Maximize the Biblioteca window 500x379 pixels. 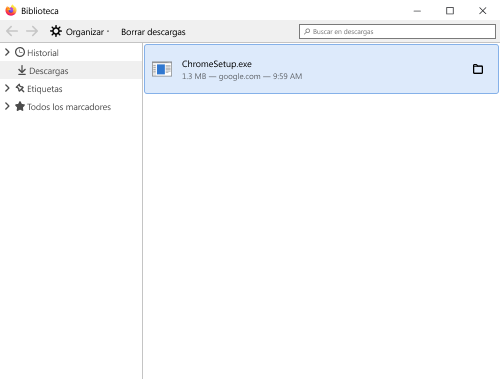pos(450,11)
